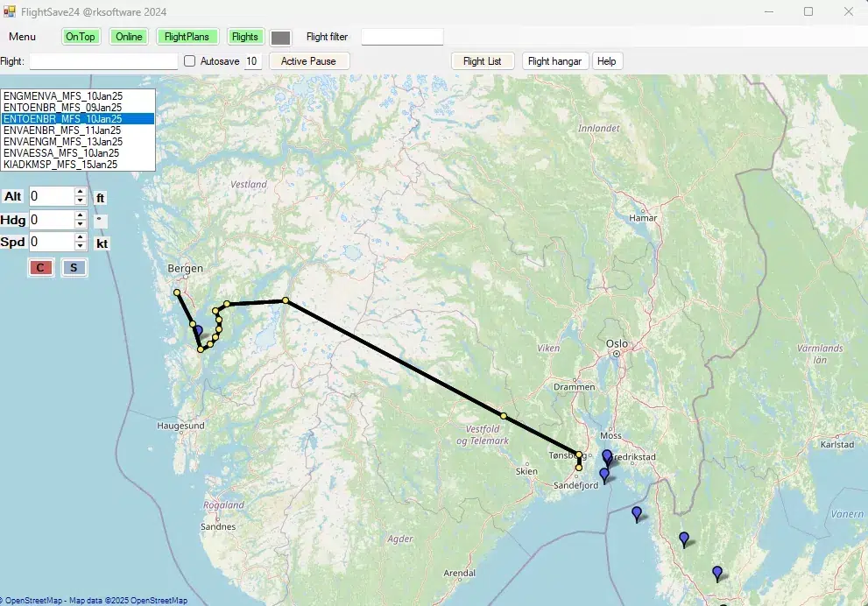Click the yellow waypoint where the long straight leg begins
This screenshot has width=868, height=606.
tap(286, 300)
